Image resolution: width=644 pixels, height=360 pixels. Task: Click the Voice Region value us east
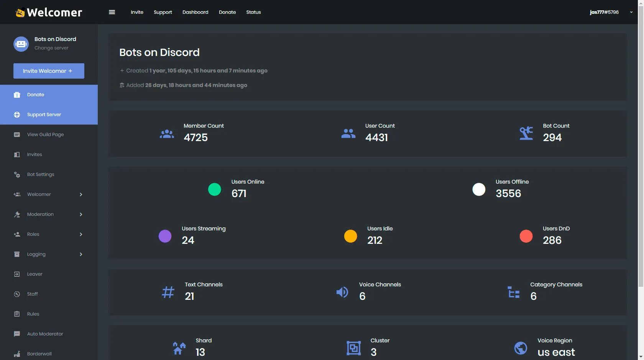tap(556, 352)
